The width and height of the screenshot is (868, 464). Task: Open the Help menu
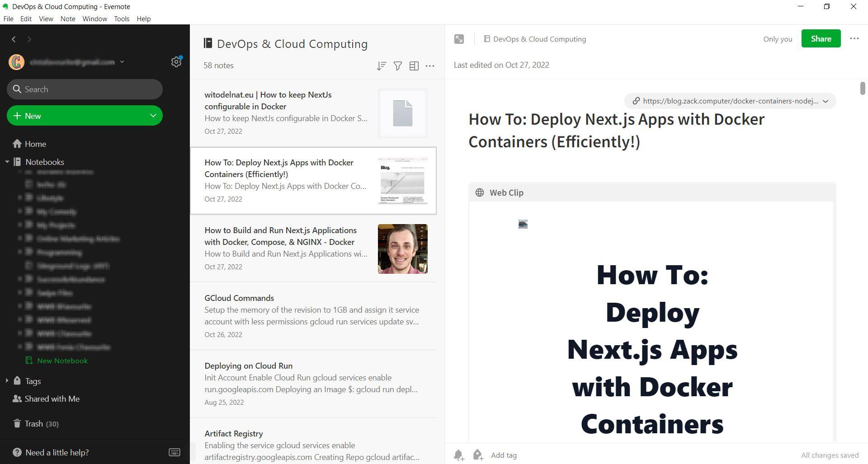tap(144, 19)
